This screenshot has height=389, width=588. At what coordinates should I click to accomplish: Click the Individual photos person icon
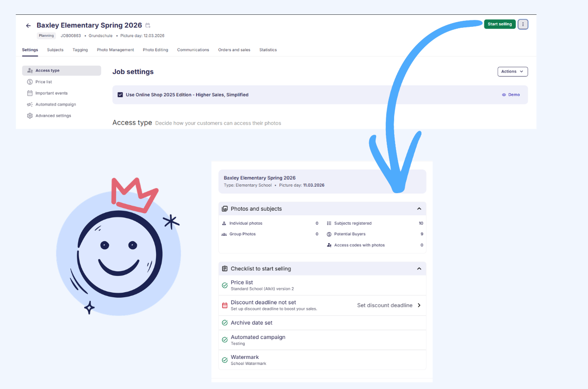(x=224, y=223)
